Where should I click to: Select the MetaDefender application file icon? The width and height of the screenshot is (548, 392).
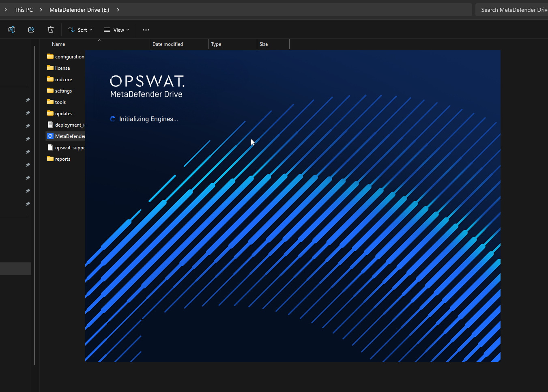(50, 136)
